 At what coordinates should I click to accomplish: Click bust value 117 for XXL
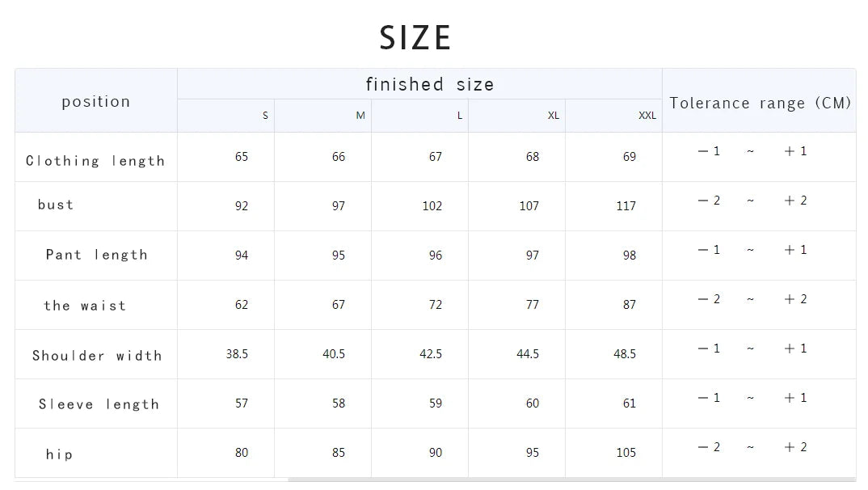pyautogui.click(x=626, y=206)
